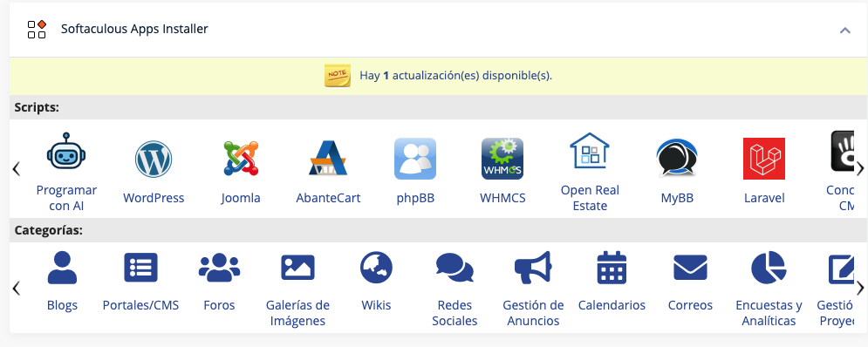
Task: Select the Redes Sociales chat bubbles icon
Action: [x=455, y=268]
